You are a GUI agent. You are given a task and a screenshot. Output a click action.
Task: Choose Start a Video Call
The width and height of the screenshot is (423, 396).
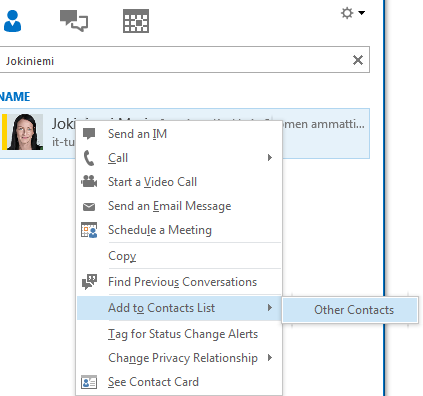click(x=179, y=182)
